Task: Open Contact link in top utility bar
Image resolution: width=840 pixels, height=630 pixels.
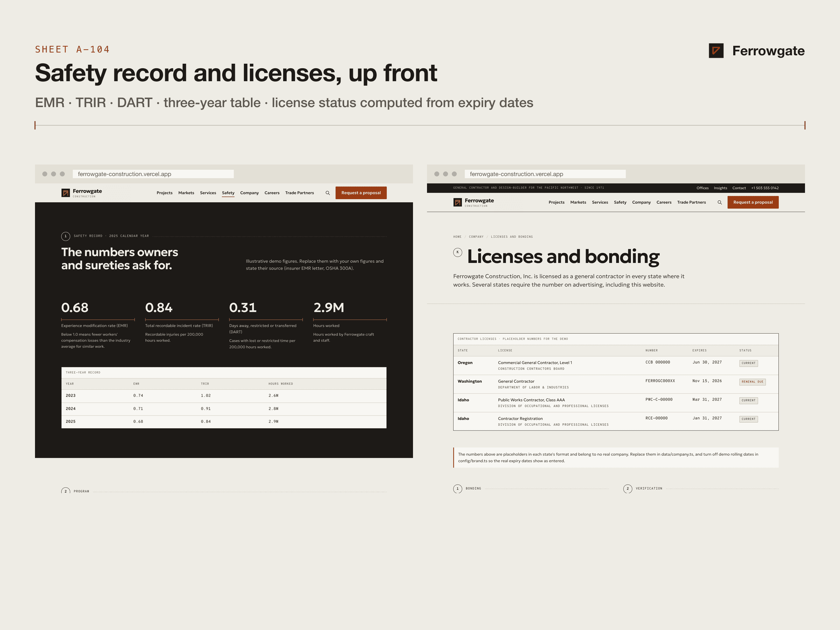Action: (x=739, y=188)
